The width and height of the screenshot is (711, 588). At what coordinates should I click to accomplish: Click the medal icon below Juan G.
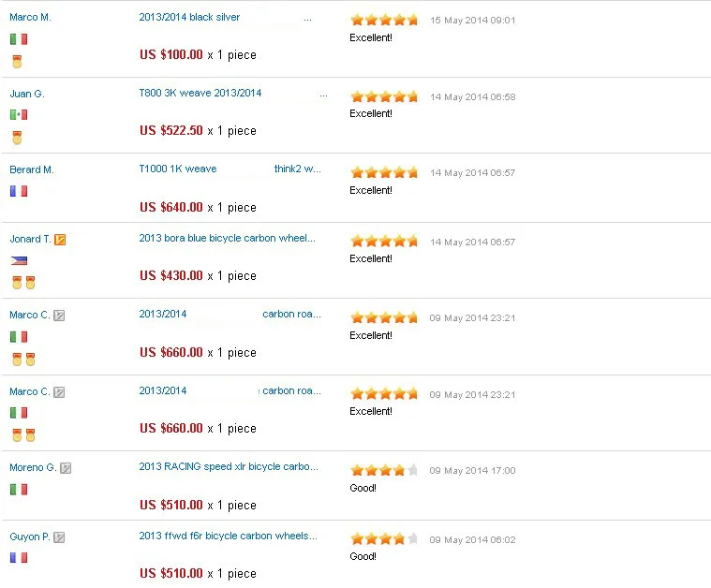17,138
